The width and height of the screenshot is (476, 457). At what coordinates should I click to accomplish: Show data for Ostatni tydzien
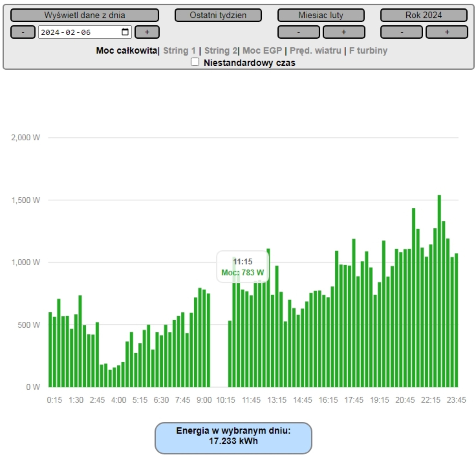click(218, 15)
